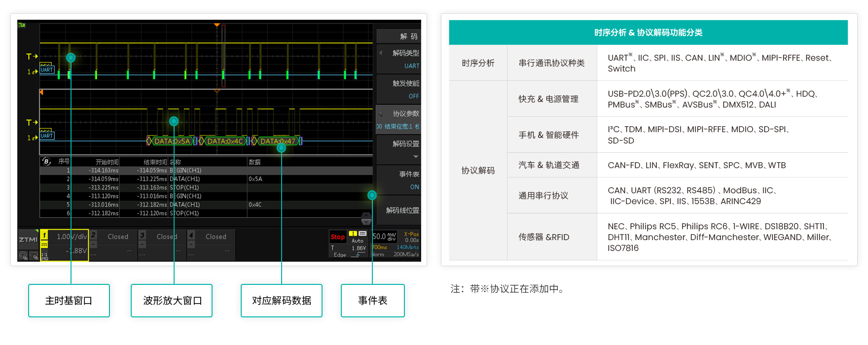This screenshot has width=868, height=345.
Task: Click the trigger level 'T' arrow in zoom window
Action: 32,122
